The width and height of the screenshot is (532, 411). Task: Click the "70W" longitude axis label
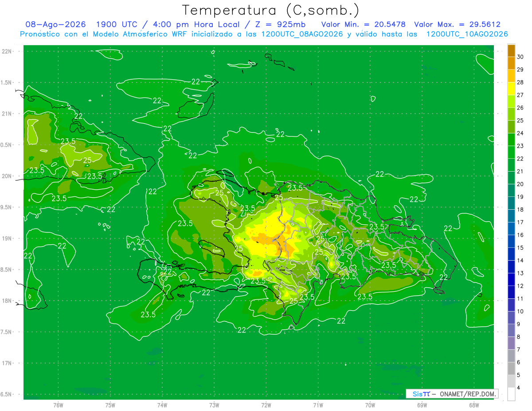(370, 405)
